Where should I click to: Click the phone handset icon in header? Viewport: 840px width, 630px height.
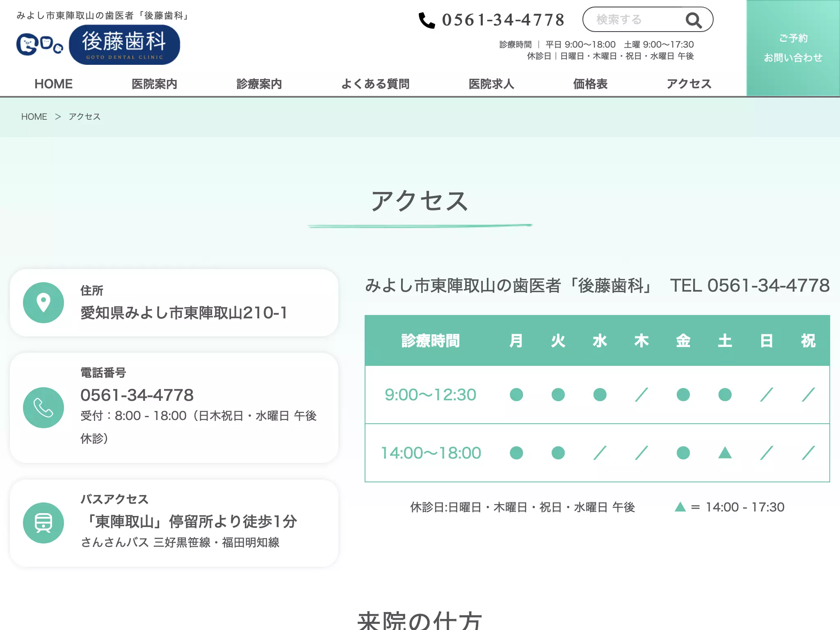(x=427, y=20)
